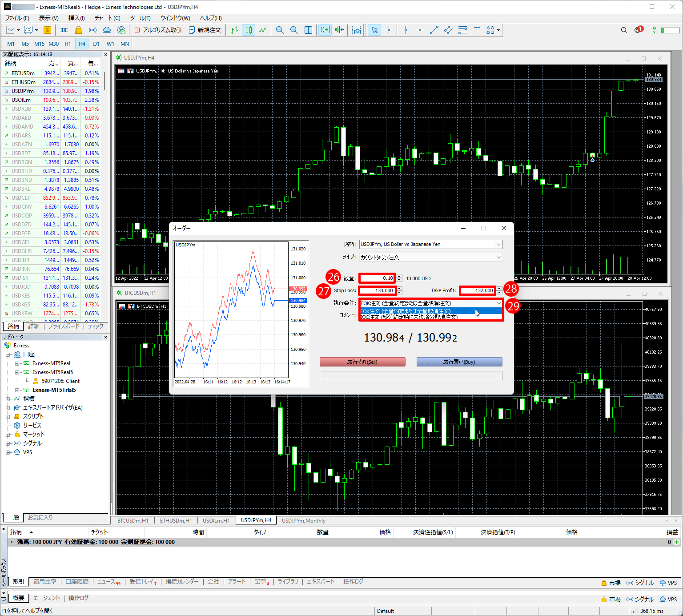
Task: Select the trendline drawing tool
Action: [434, 30]
